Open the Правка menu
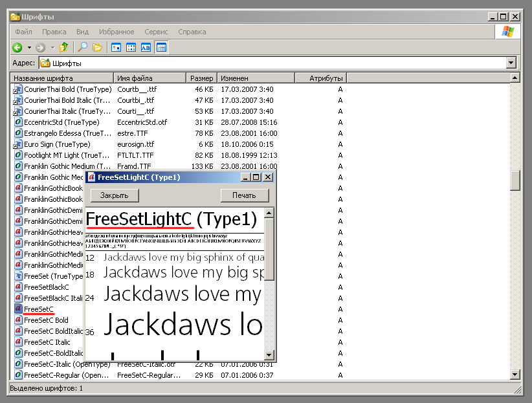The image size is (532, 403). tap(54, 32)
